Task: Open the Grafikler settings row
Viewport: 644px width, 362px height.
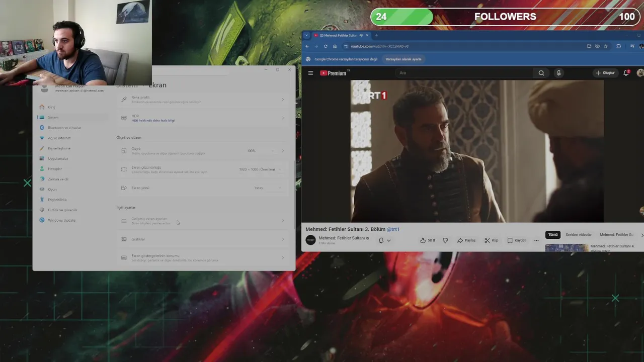Action: 202,239
